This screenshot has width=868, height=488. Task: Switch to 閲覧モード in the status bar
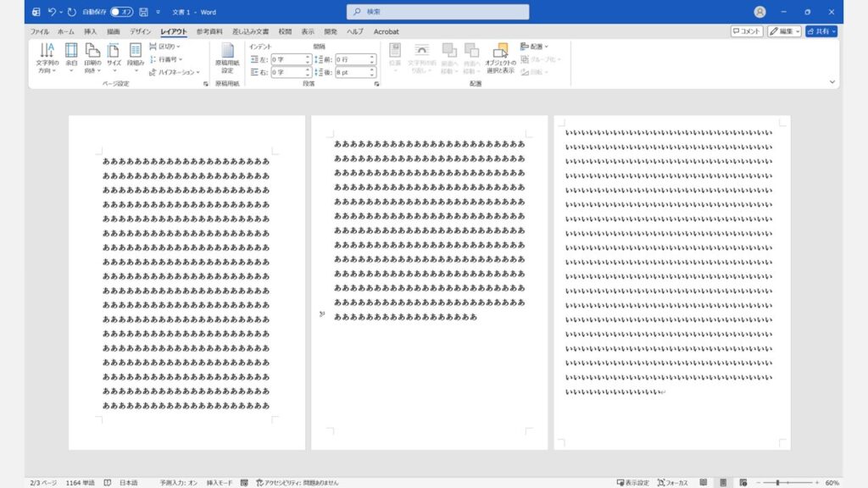(705, 481)
